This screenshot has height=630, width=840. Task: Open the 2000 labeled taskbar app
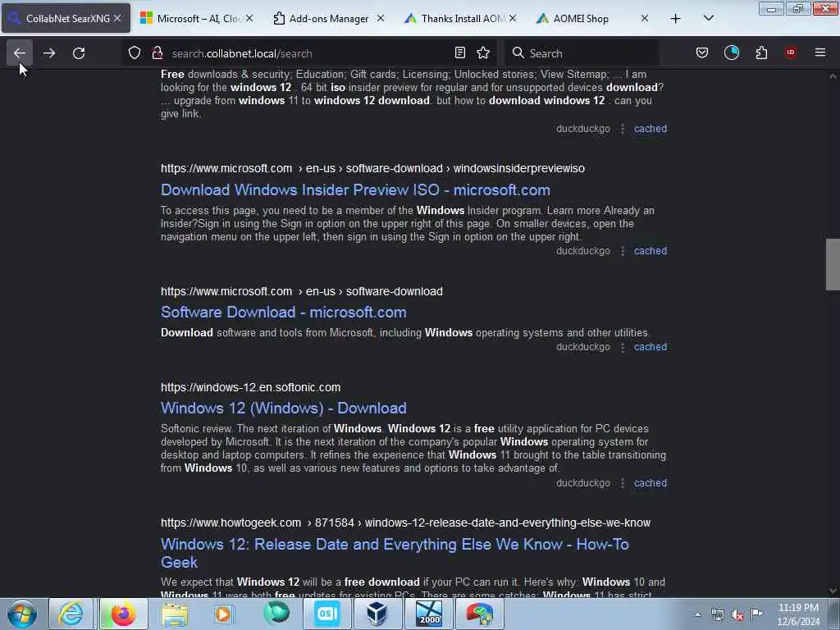(x=429, y=614)
